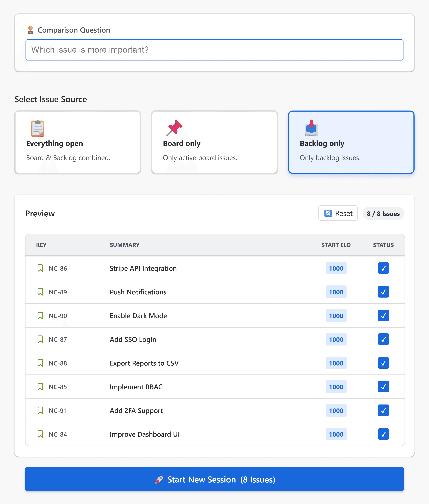Click the bookmark icon for NC-89
Image resolution: width=429 pixels, height=504 pixels.
(x=40, y=292)
